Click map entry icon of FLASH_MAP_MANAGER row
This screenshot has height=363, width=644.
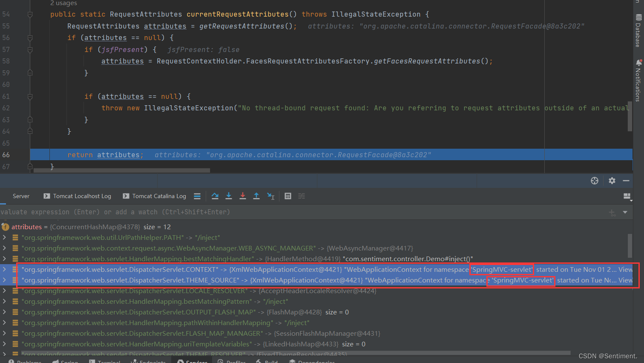[x=15, y=334]
